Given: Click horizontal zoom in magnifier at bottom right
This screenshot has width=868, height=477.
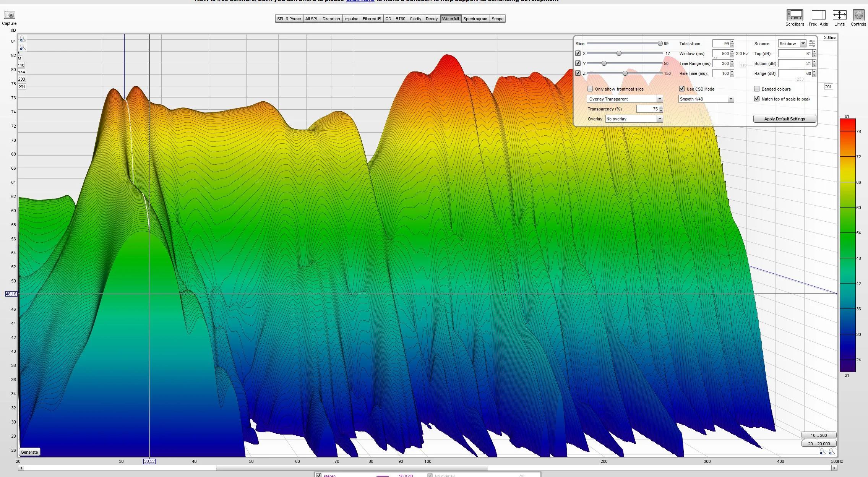Looking at the screenshot, I should (831, 452).
